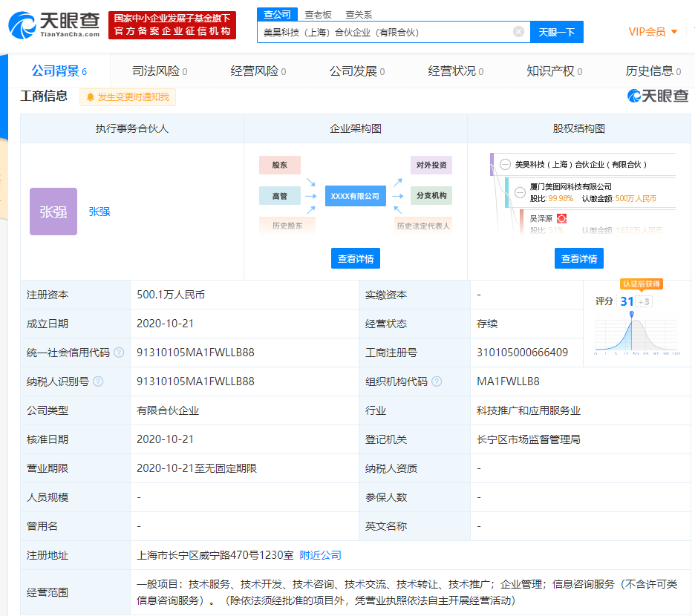Open 附近公司 link
This screenshot has width=695, height=616.
pyautogui.click(x=321, y=555)
